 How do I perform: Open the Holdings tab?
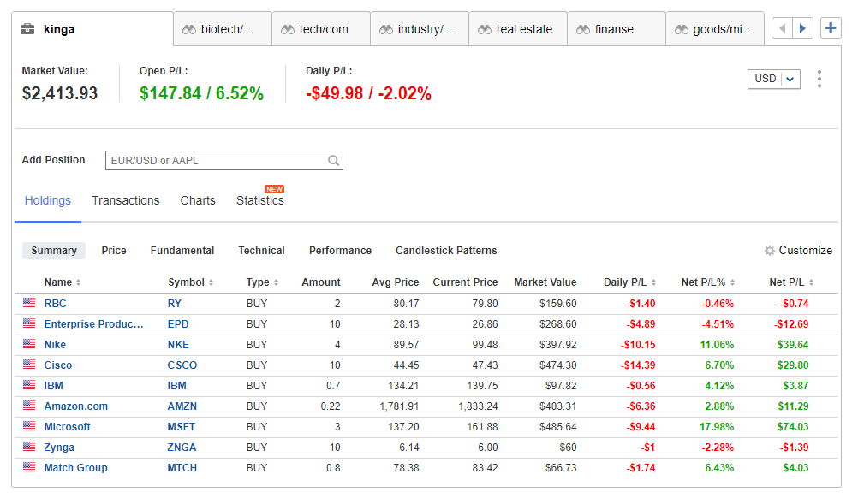coord(48,200)
